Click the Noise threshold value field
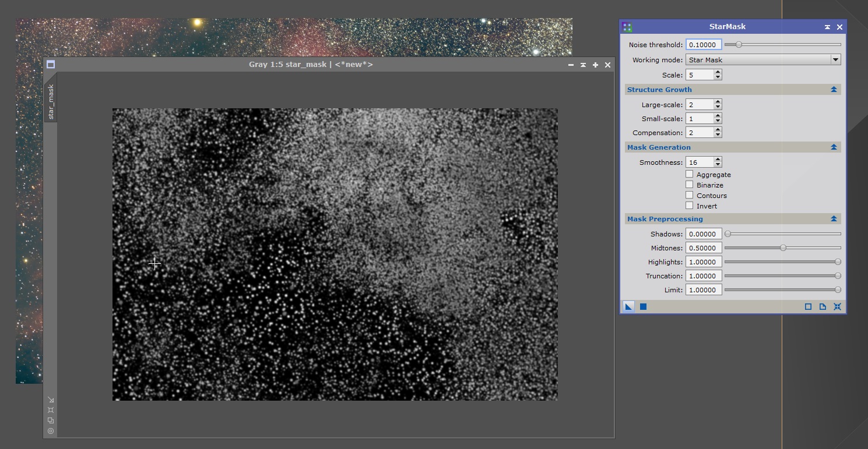The width and height of the screenshot is (868, 449). (x=704, y=45)
